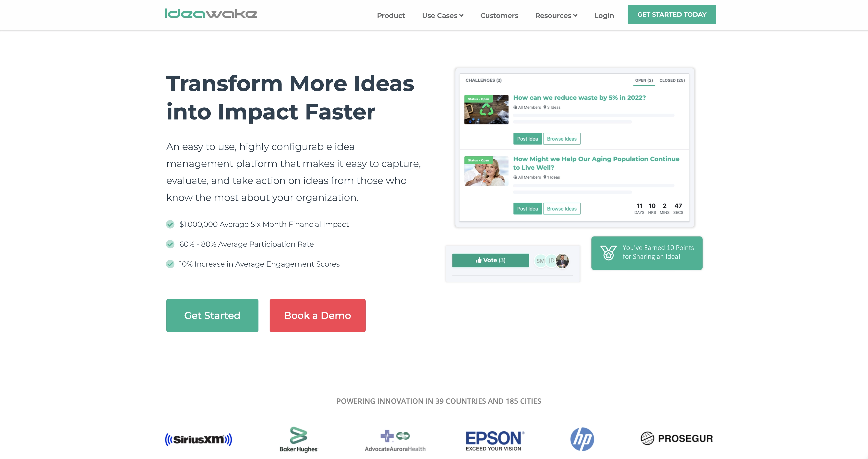Click the aging population challenge thumbnail

(x=486, y=171)
